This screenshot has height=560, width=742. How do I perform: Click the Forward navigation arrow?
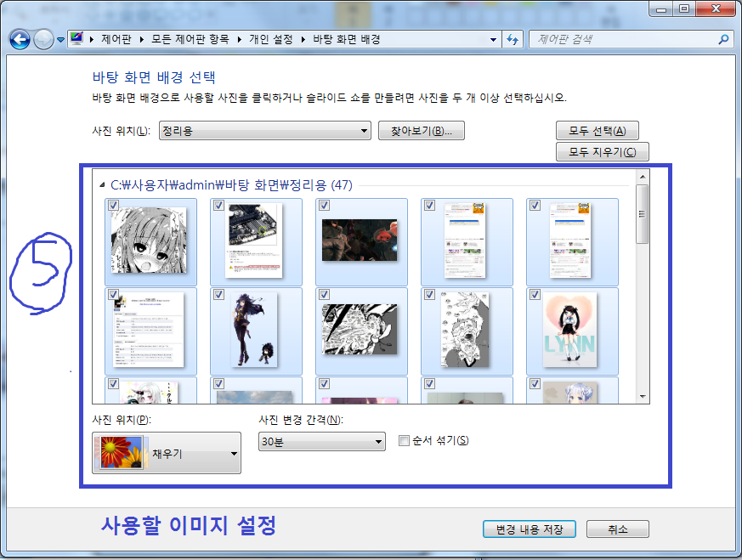coord(42,40)
